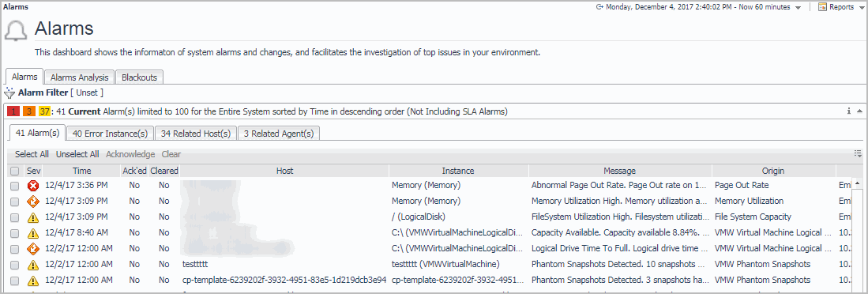The height and width of the screenshot is (294, 868).
Task: Switch to the Alarms Analysis tab
Action: (x=80, y=77)
